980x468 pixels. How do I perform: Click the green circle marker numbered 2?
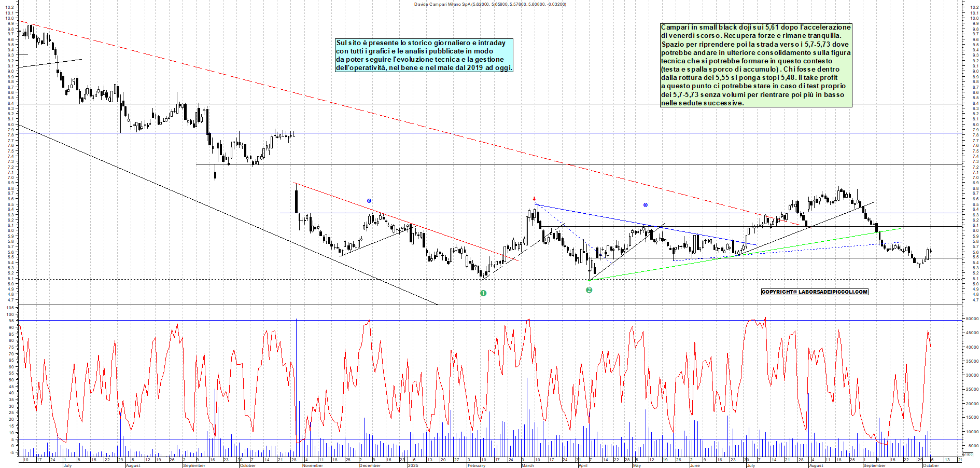click(x=589, y=290)
